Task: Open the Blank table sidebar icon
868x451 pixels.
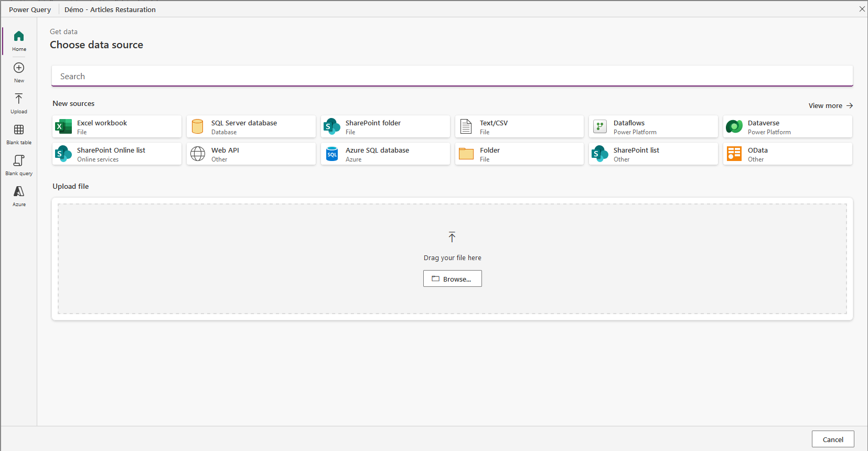Action: [19, 130]
